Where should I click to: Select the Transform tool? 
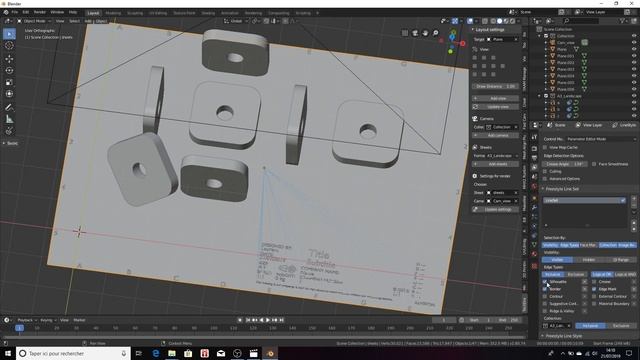tap(9, 94)
